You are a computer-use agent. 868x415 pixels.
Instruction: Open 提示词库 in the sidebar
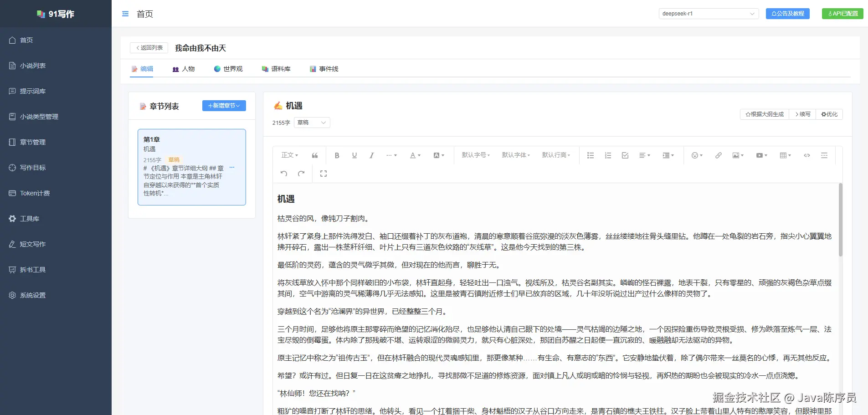pos(56,91)
